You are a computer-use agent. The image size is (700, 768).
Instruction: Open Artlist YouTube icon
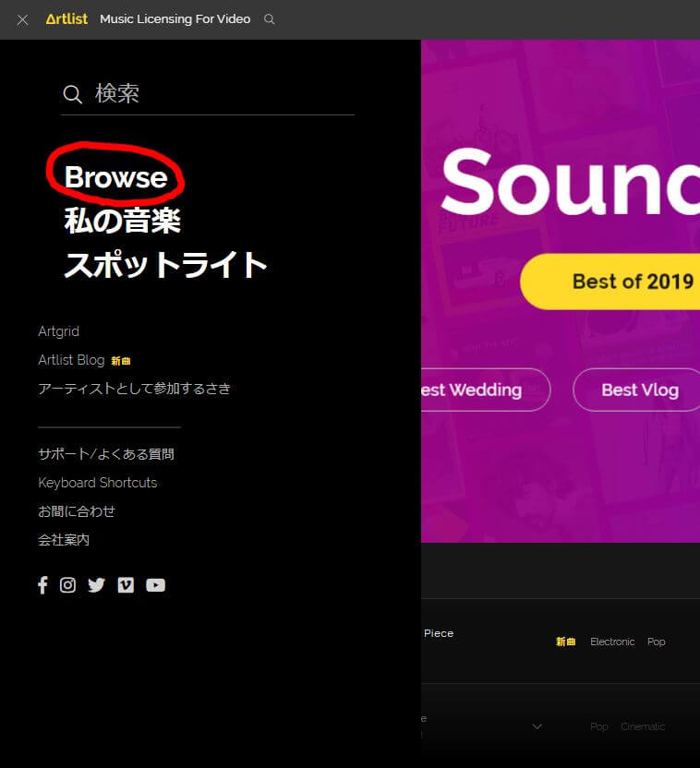pyautogui.click(x=155, y=585)
